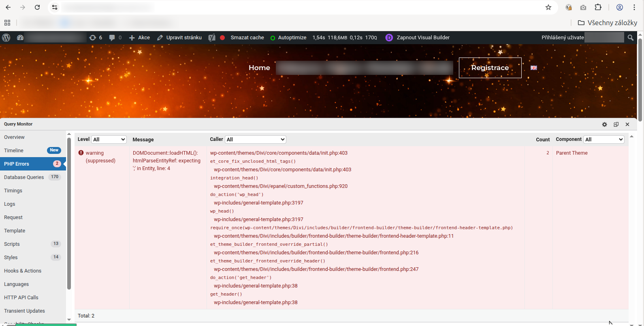
Task: Open the Component filter dropdown
Action: (604, 139)
